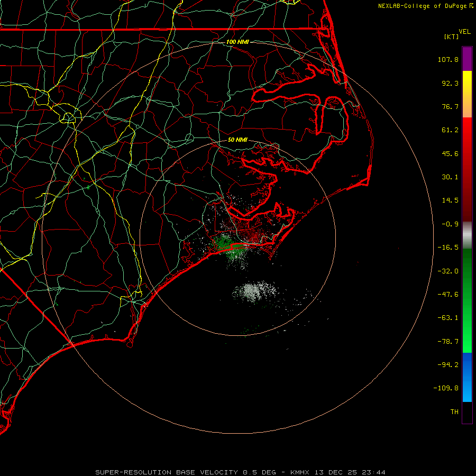Click the -109.8 velocity scale value
Screen dimensions: 476x476
tap(446, 388)
